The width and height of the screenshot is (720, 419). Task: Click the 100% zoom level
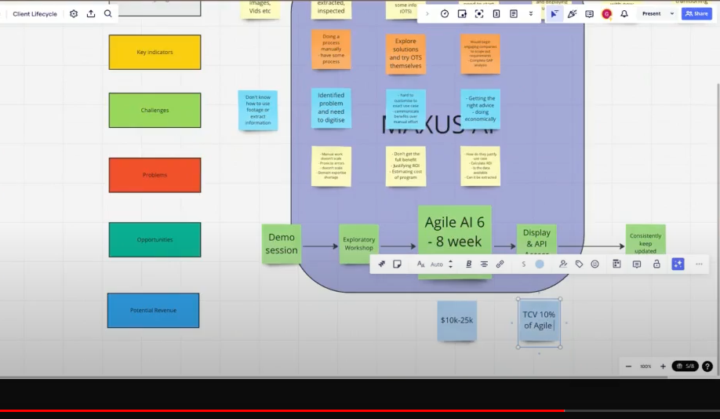(x=646, y=366)
